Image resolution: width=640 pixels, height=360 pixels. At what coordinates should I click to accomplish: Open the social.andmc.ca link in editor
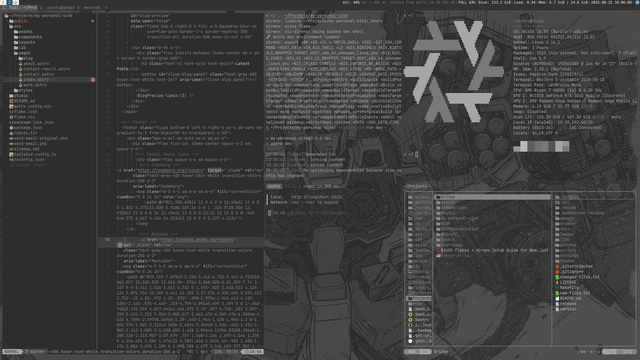197,240
